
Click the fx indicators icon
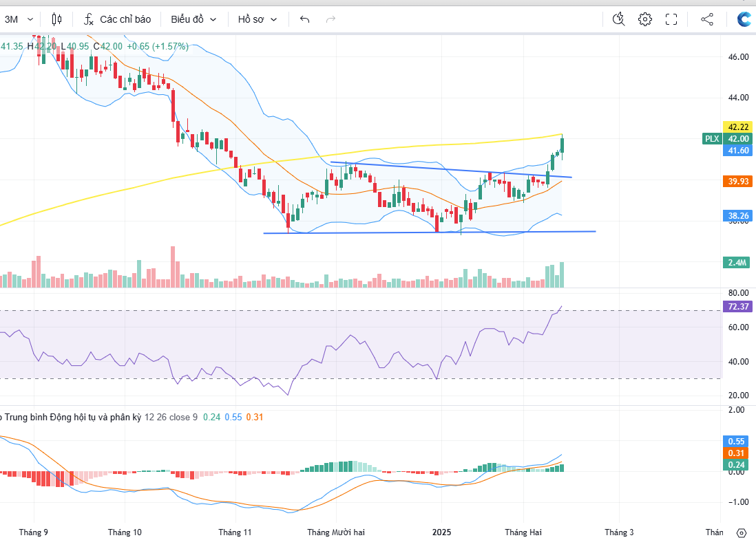pyautogui.click(x=89, y=19)
